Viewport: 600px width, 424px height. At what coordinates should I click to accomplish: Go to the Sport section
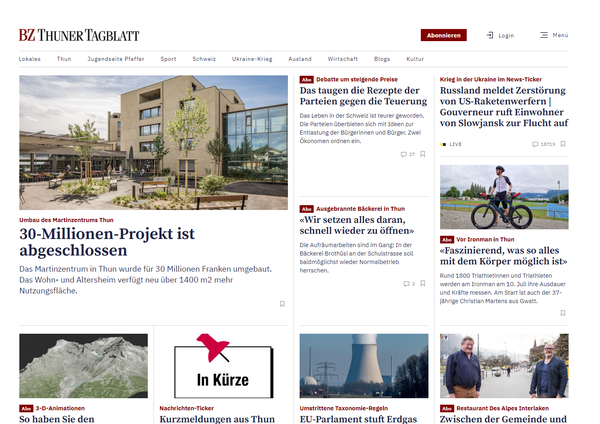[168, 59]
